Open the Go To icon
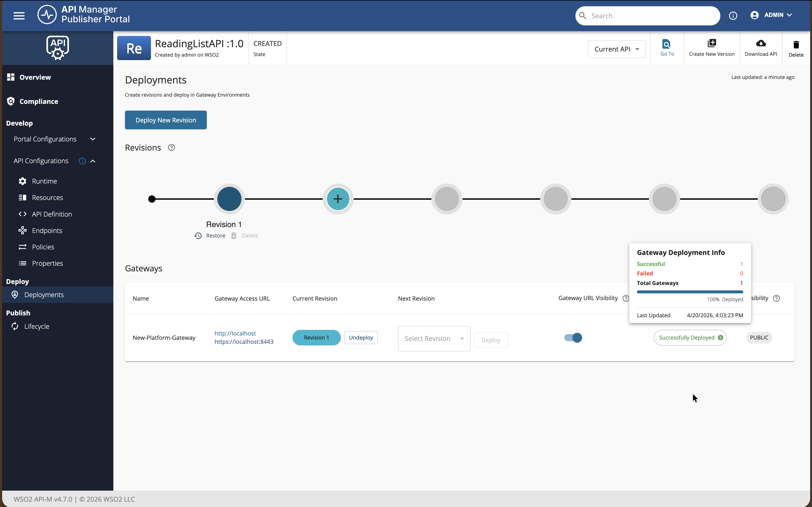The width and height of the screenshot is (812, 507). pyautogui.click(x=667, y=44)
